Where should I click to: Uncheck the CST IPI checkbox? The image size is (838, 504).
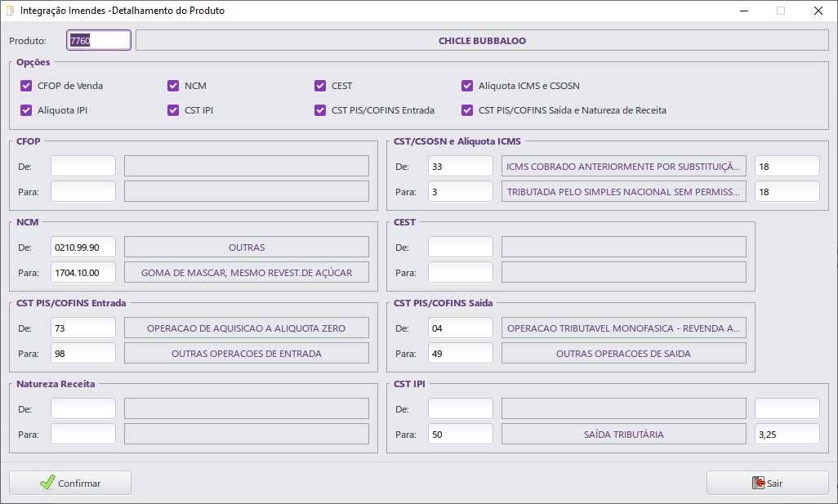[x=173, y=110]
